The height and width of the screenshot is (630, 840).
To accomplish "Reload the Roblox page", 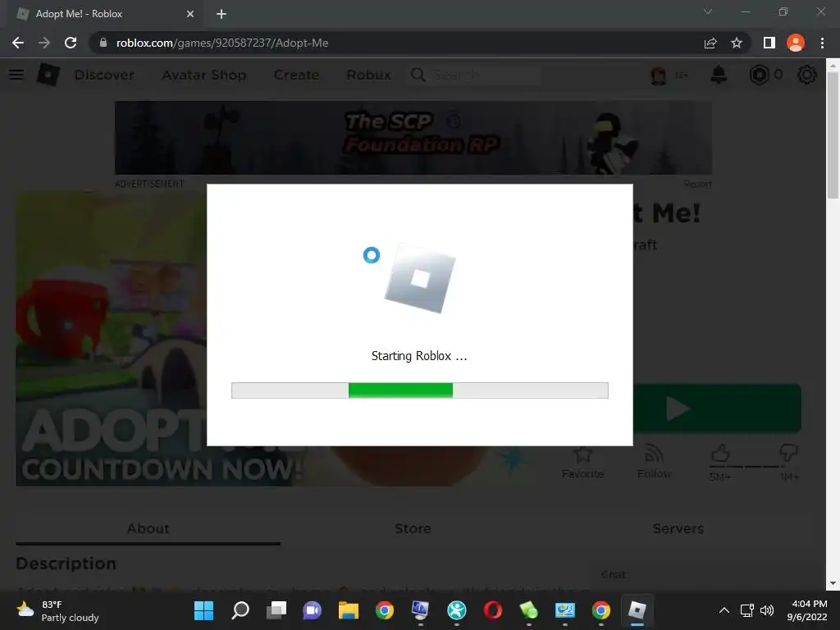I will pyautogui.click(x=71, y=43).
